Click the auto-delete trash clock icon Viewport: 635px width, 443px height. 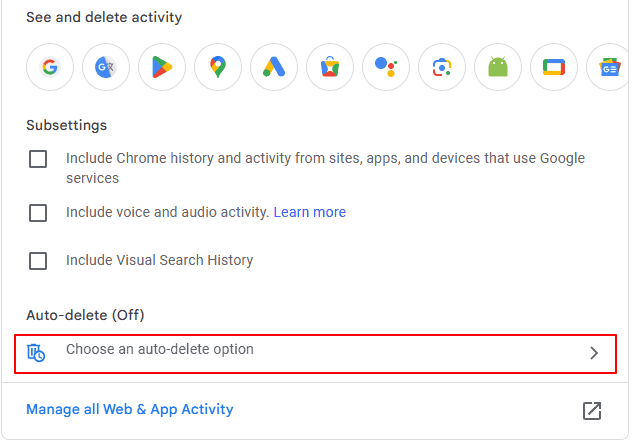pos(36,353)
